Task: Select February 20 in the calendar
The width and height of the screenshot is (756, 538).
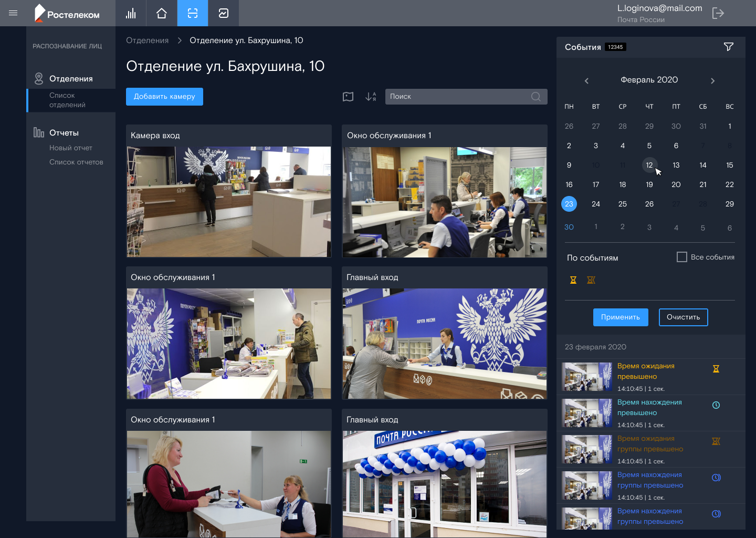Action: 676,184
